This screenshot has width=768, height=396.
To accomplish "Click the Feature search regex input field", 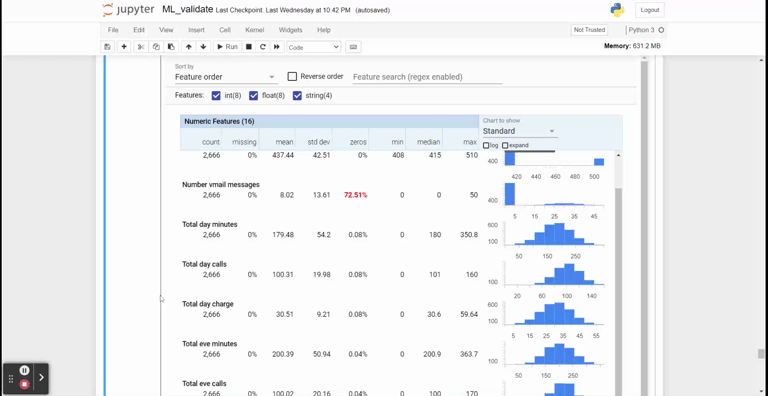I will click(x=427, y=77).
